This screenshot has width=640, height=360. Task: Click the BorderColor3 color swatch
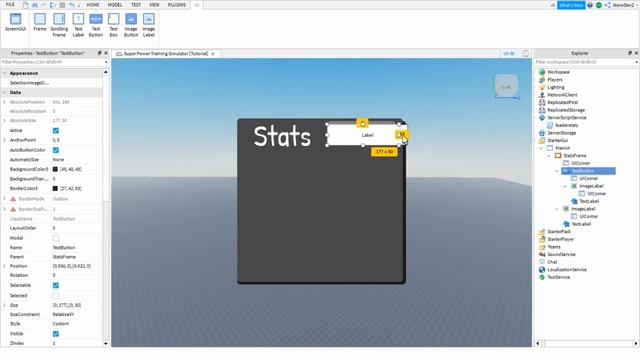tap(55, 189)
